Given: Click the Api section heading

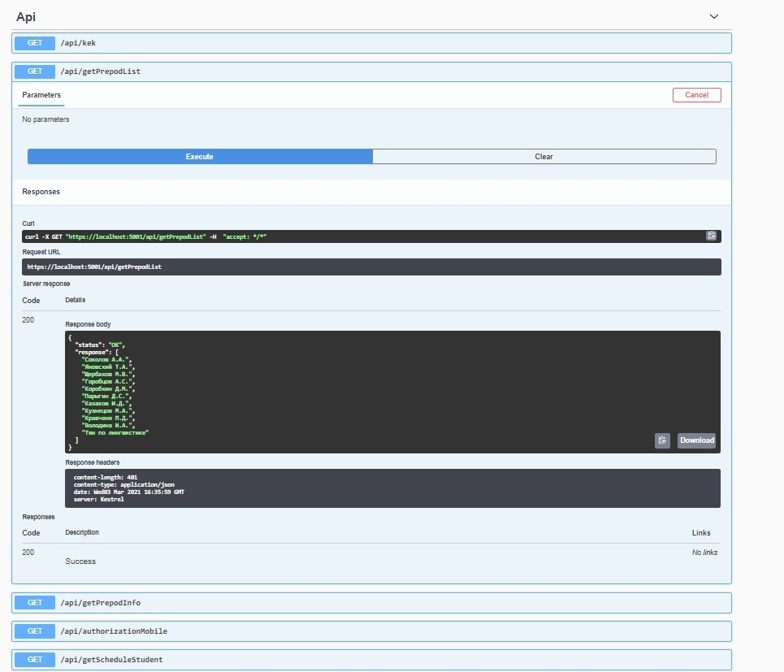Looking at the screenshot, I should click(26, 15).
